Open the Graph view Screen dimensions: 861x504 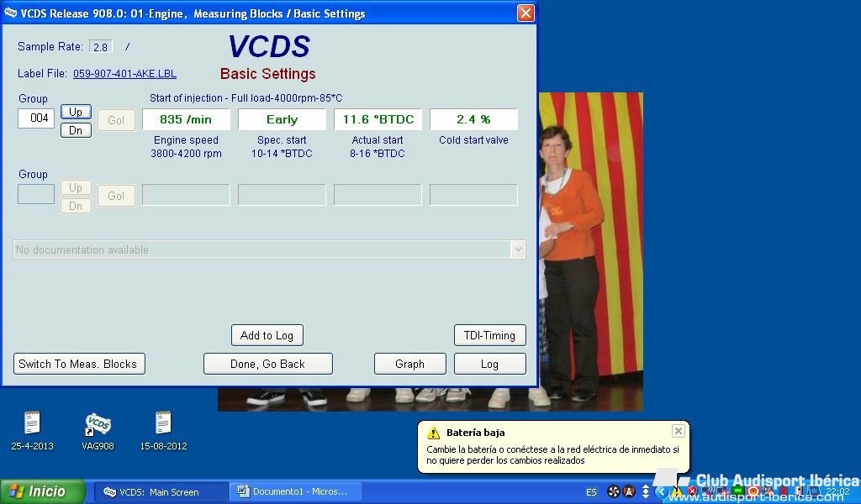410,364
